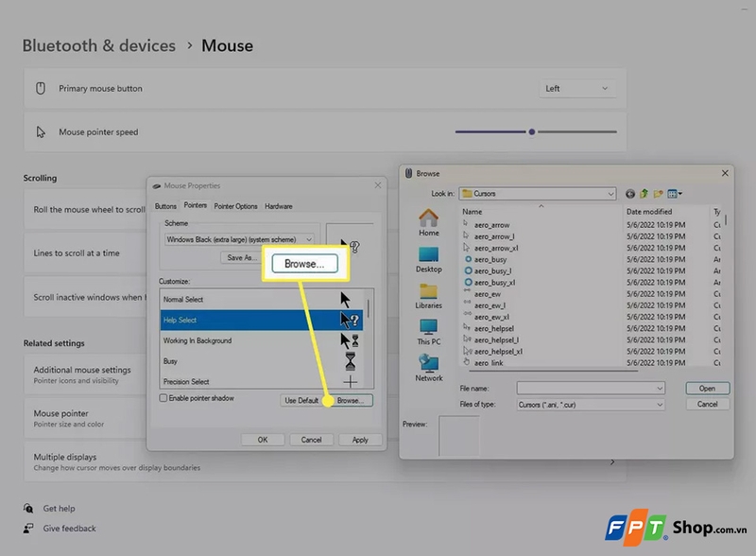Close the Browse dialog

pyautogui.click(x=725, y=173)
